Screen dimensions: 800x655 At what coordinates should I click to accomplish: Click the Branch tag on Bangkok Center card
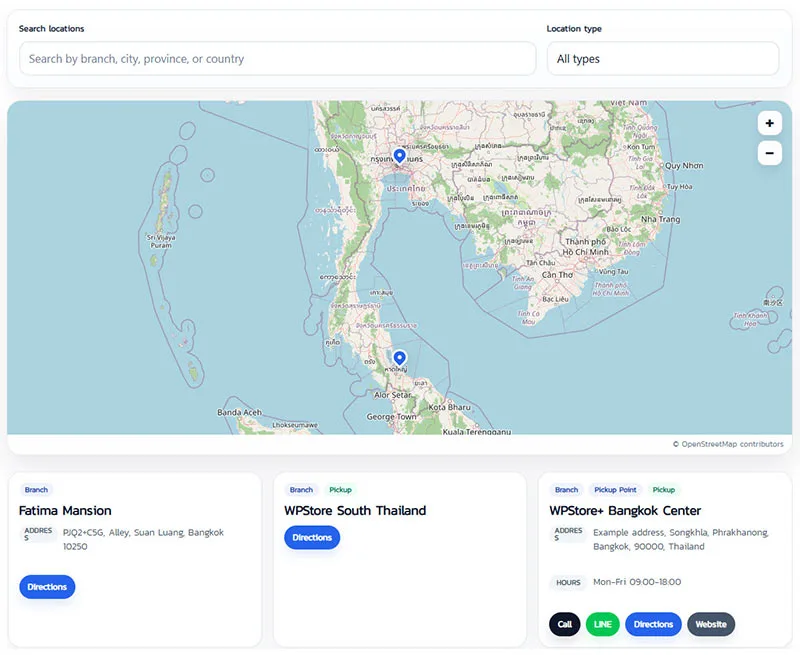tap(566, 490)
